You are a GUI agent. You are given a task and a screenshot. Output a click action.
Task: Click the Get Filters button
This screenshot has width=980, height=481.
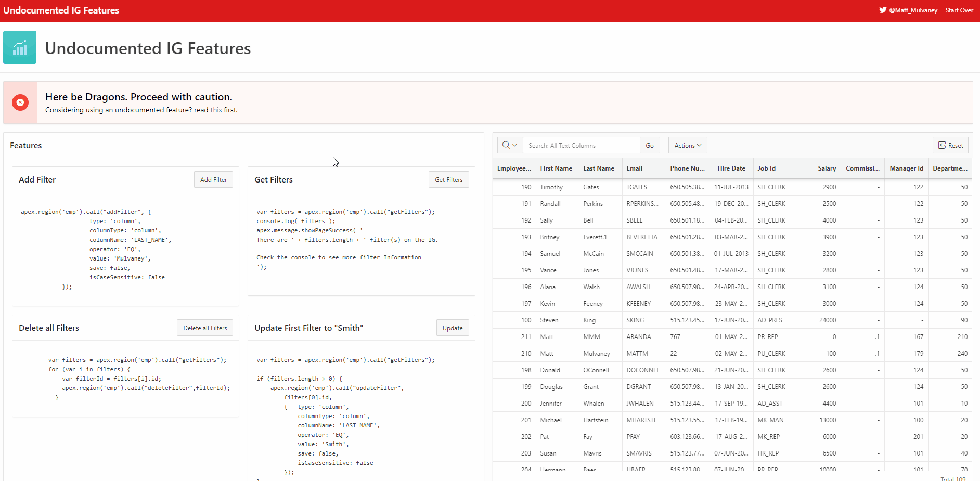point(449,179)
